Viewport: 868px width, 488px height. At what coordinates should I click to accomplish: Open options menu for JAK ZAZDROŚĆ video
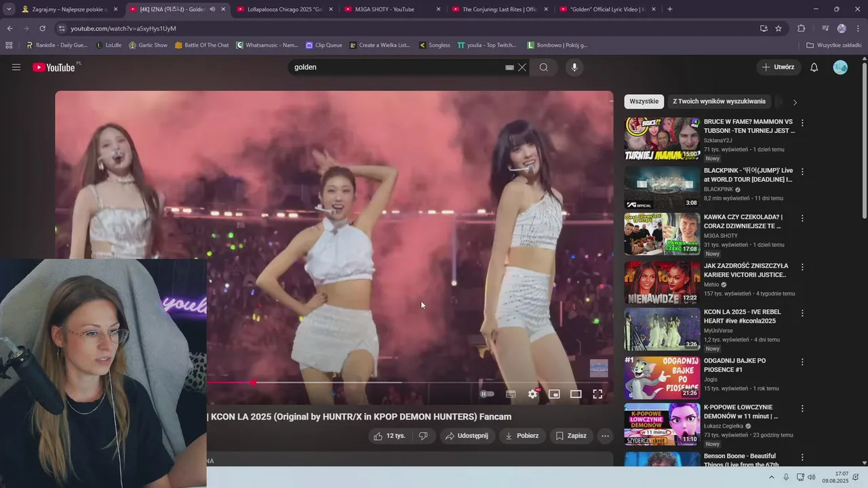pyautogui.click(x=802, y=266)
